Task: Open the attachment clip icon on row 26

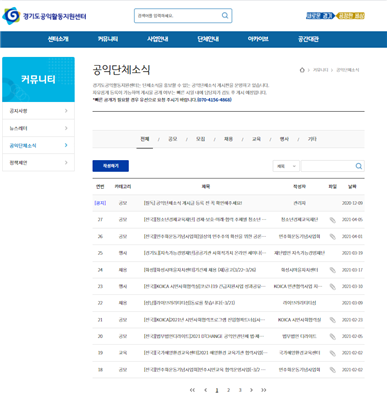Action: [x=332, y=236]
